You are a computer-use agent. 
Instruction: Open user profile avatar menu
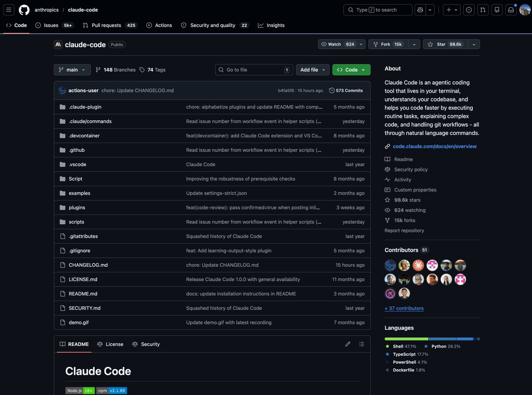pyautogui.click(x=525, y=10)
